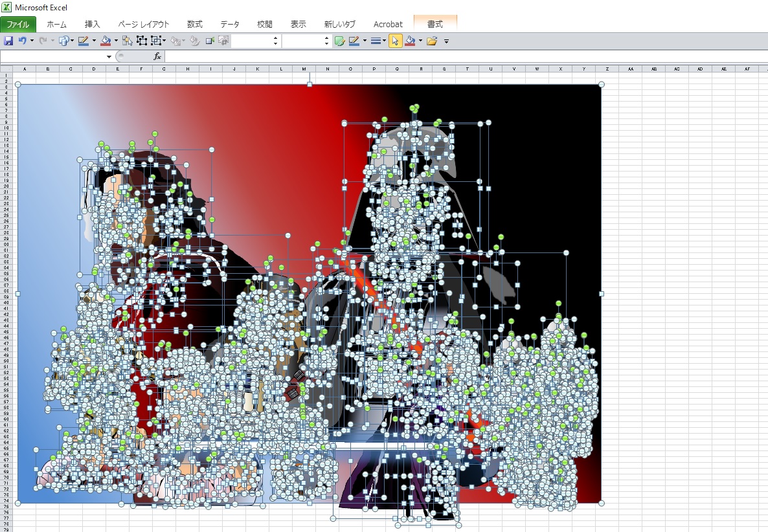Viewport: 768px width, 532px height.
Task: Select column A header
Action: 25,69
